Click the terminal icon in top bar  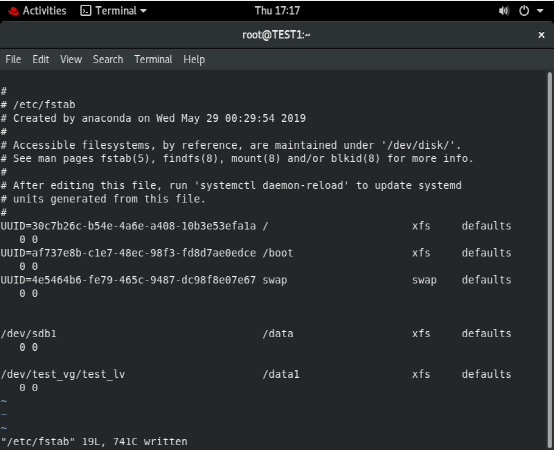tap(86, 11)
